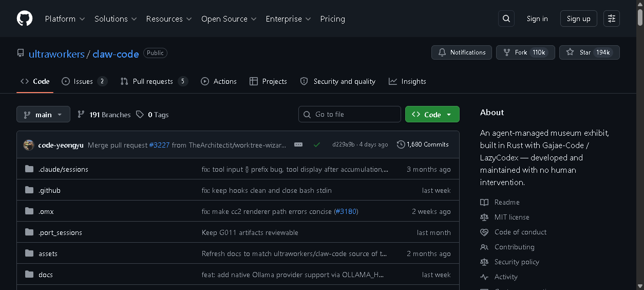This screenshot has width=644, height=290.
Task: Open the Readme link
Action: click(x=507, y=202)
